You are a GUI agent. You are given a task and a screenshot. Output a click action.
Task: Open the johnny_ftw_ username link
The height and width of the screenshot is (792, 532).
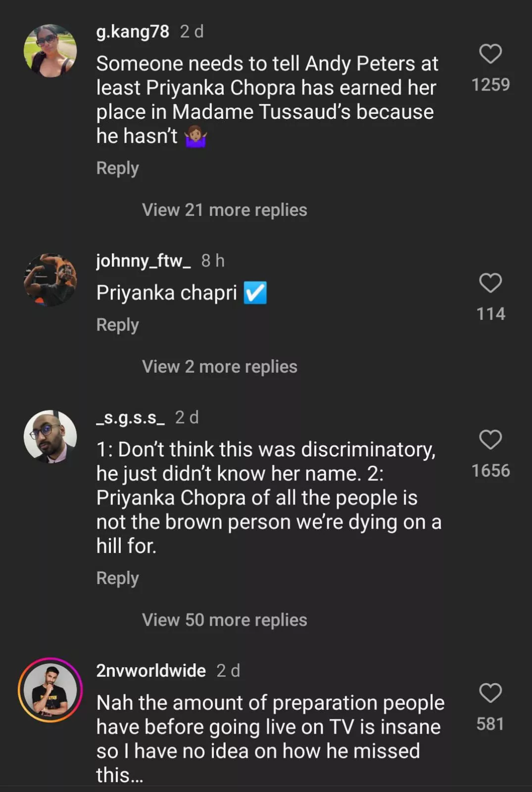tap(143, 261)
